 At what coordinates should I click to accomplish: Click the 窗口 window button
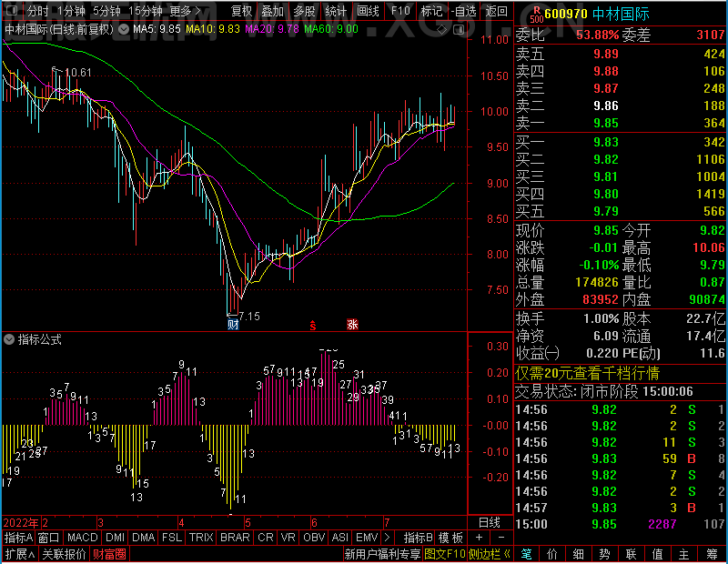49,538
